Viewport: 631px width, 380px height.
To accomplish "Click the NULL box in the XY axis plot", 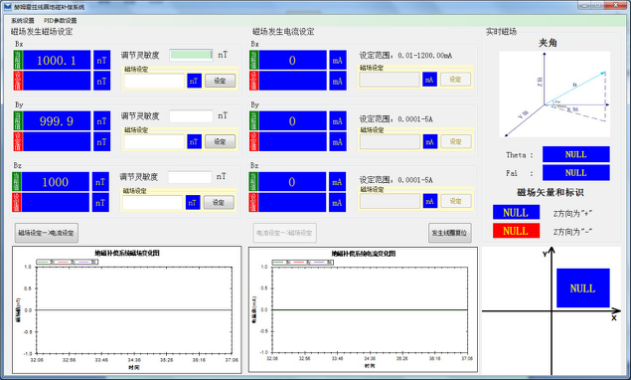I will point(583,288).
